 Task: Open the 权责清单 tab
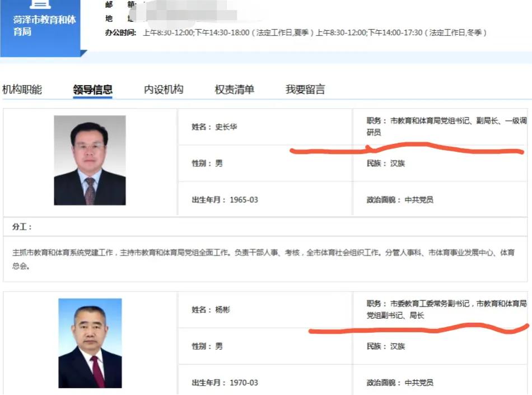click(x=235, y=90)
